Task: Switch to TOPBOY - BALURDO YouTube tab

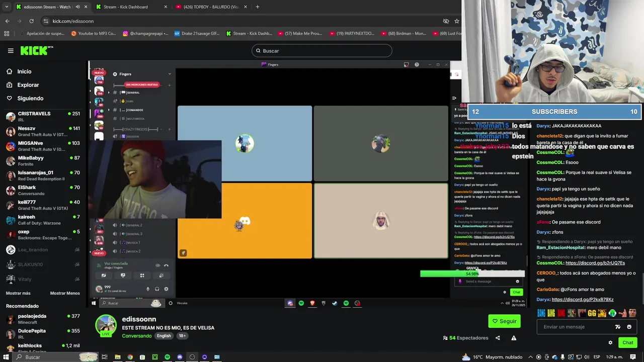Action: coord(211,7)
